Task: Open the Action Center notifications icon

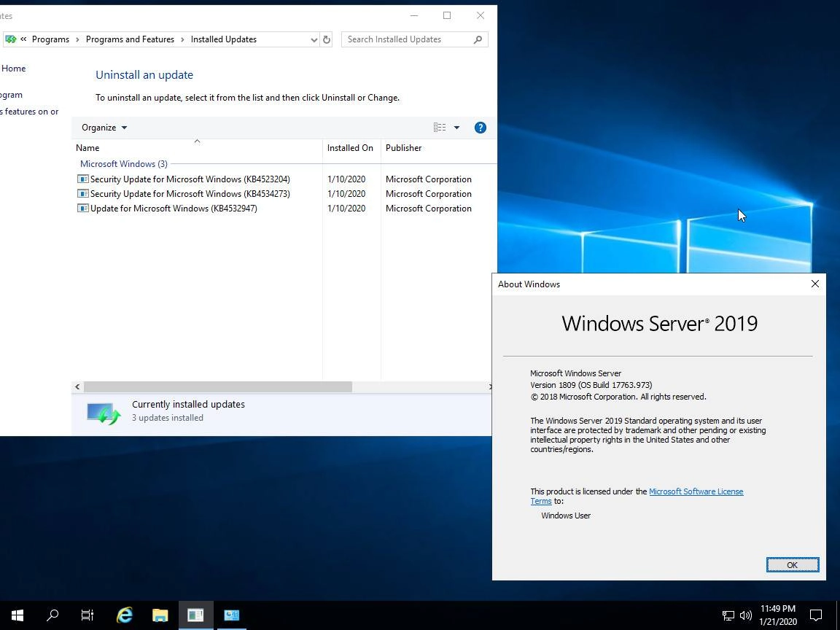Action: tap(816, 615)
